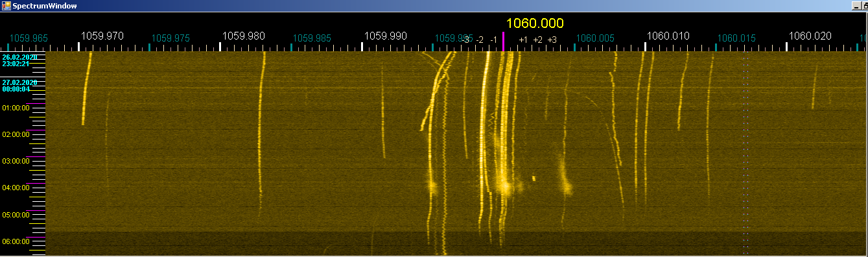
Task: Select the 01:00:00 time axis label
Action: point(16,108)
